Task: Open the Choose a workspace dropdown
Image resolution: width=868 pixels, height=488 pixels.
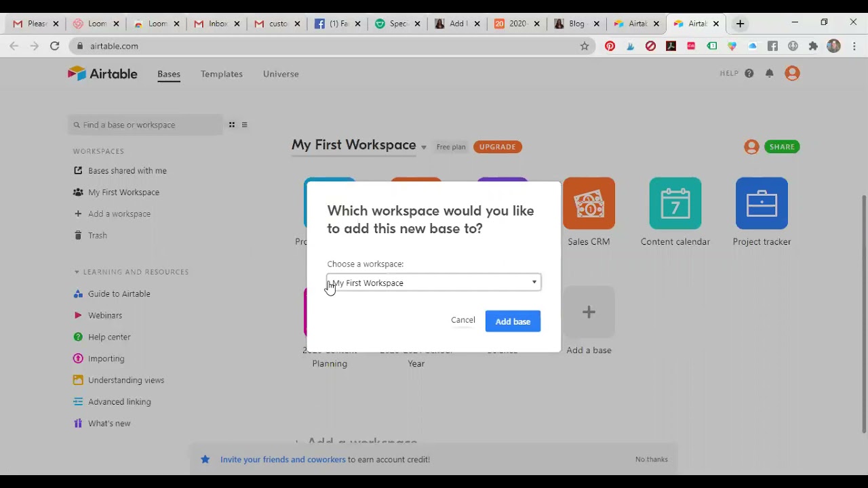Action: click(x=434, y=283)
